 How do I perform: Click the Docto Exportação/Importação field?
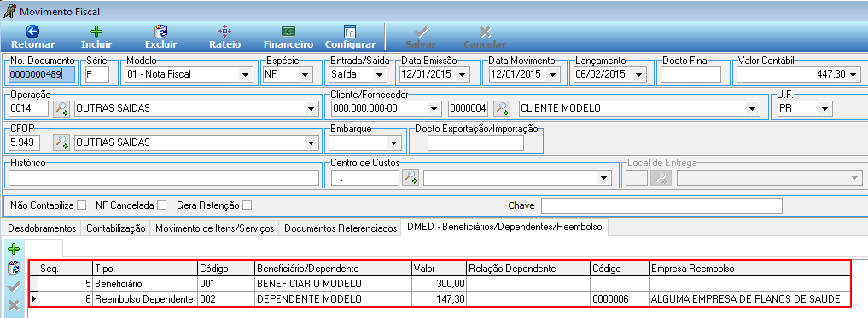point(475,142)
